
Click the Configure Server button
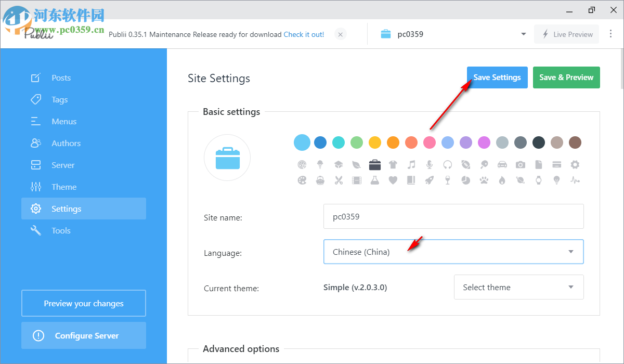point(84,335)
